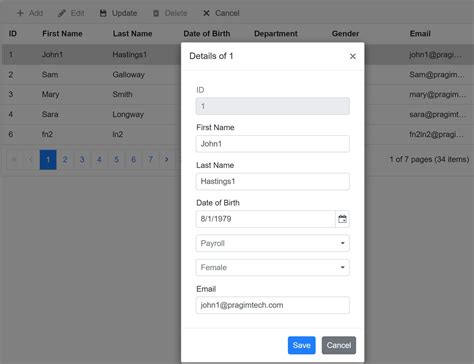Screen dimensions: 474x364
Task: Click into the Date of Birth field
Action: tap(265, 219)
